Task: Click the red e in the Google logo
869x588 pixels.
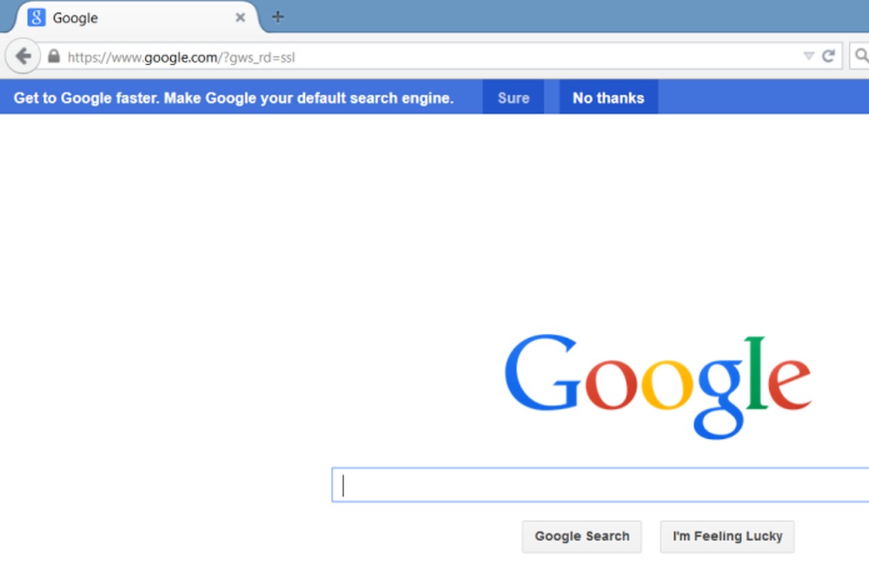Action: coord(789,384)
